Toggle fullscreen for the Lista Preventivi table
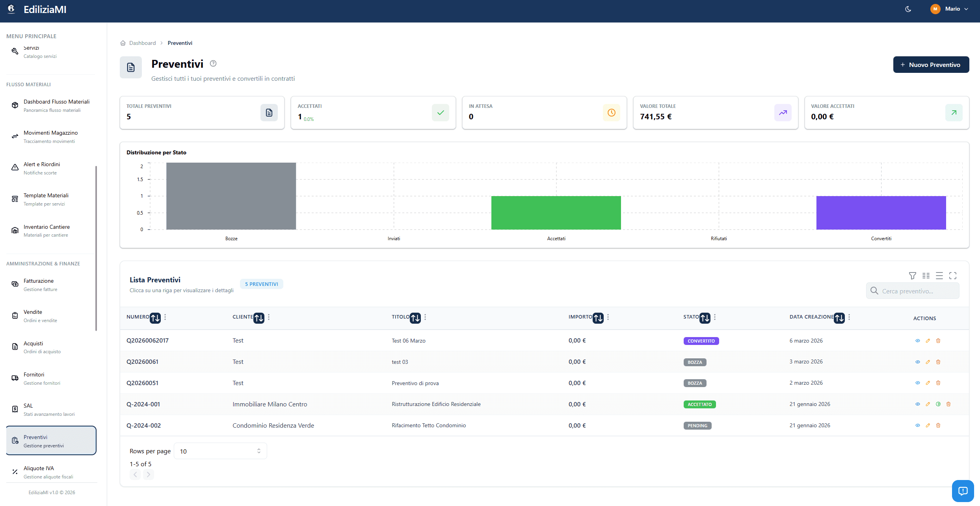Image resolution: width=980 pixels, height=506 pixels. (953, 276)
